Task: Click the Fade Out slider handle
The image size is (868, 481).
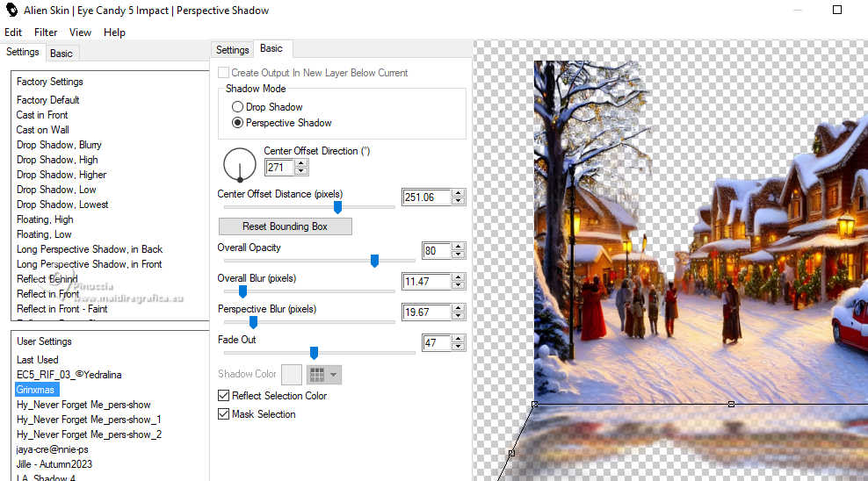Action: (x=314, y=353)
